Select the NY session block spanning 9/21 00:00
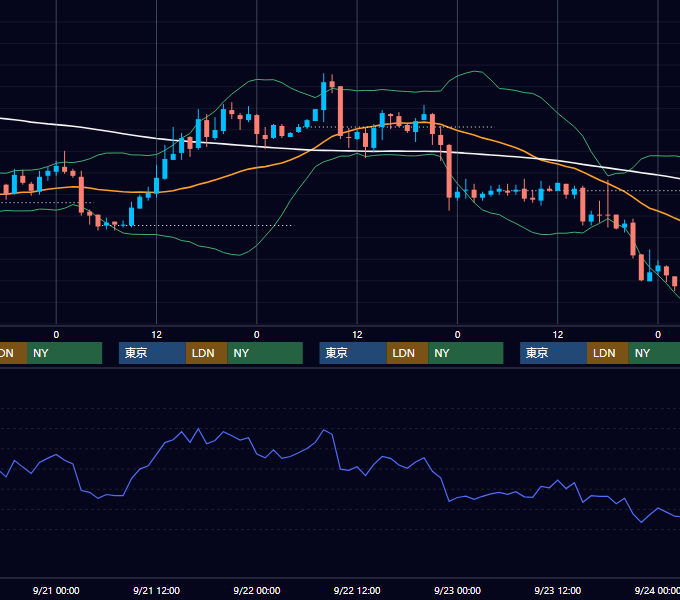Screen dimensions: 680x600 [64, 353]
